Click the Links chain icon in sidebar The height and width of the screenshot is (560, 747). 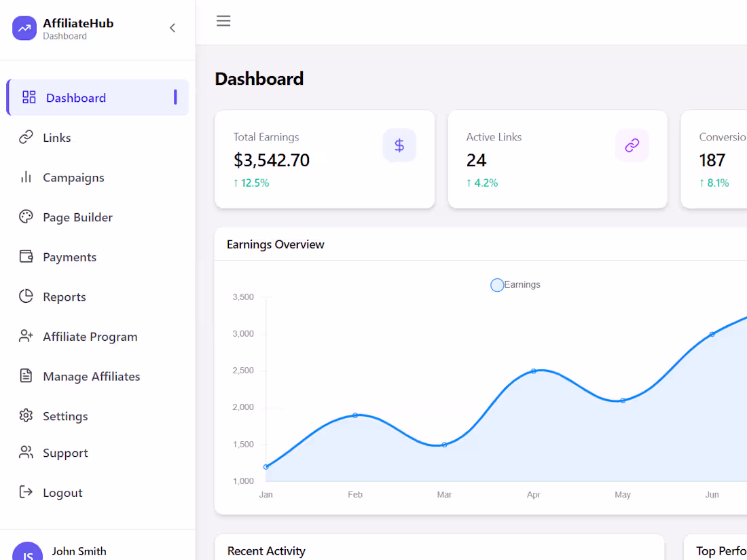pos(25,137)
